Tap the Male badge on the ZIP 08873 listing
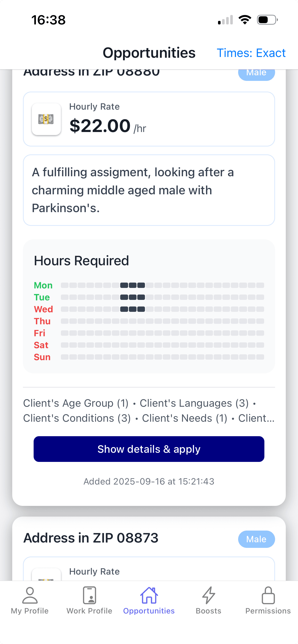Viewport: 298px width, 644px height. (256, 539)
